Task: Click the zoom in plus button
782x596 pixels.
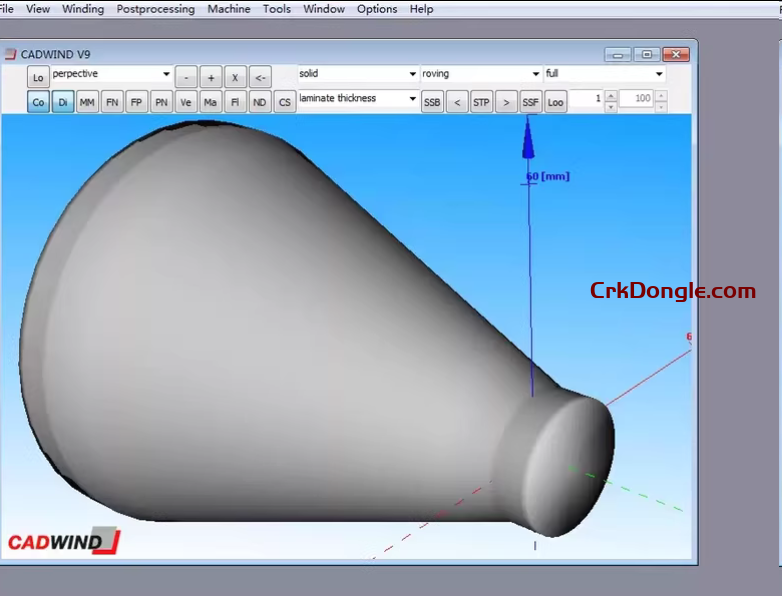Action: [211, 77]
